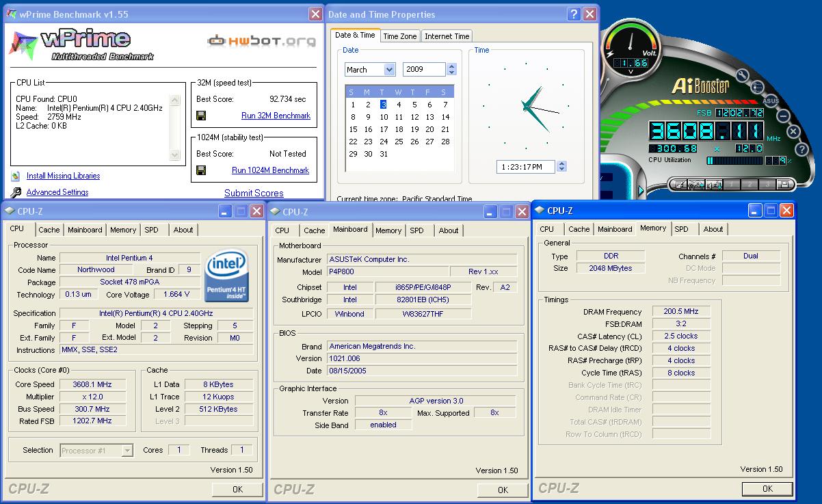Screen dimensions: 822x504
Task: Open CPU tab in CPU-Z Memory window
Action: [546, 229]
